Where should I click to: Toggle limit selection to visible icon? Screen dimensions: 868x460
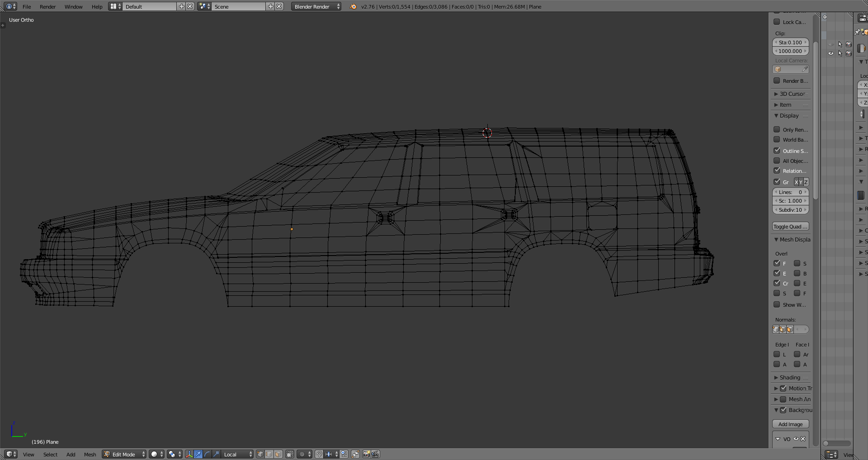coord(290,454)
